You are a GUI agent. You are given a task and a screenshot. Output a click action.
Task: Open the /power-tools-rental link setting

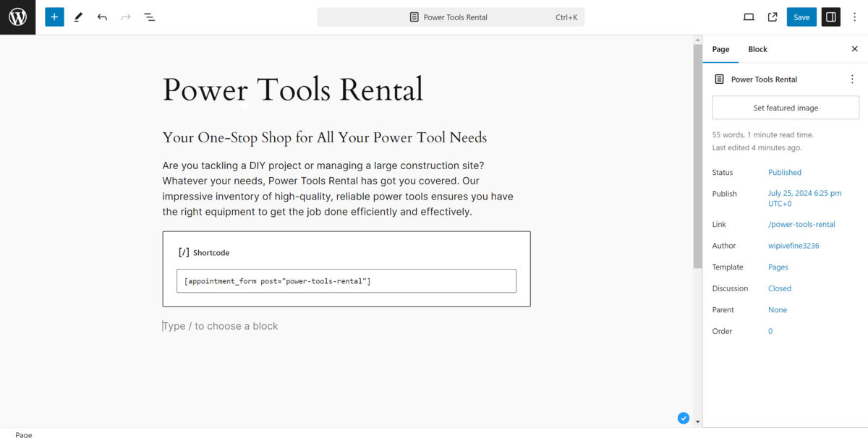pos(801,225)
